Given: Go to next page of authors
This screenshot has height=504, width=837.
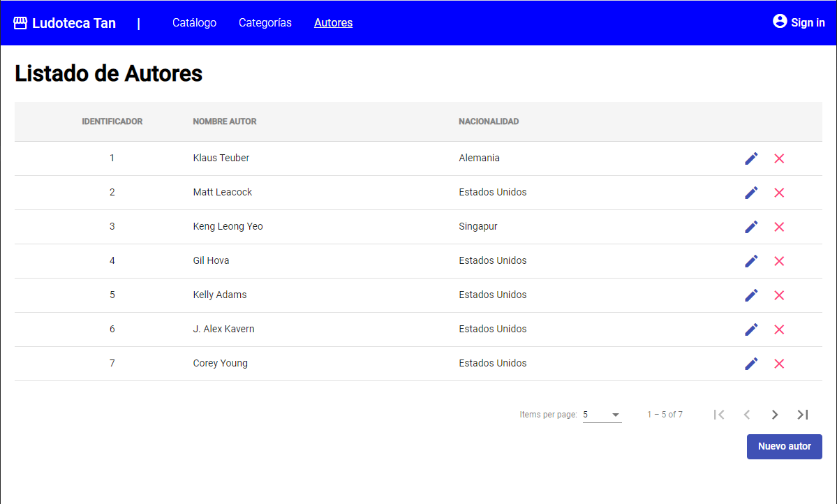Looking at the screenshot, I should (774, 415).
